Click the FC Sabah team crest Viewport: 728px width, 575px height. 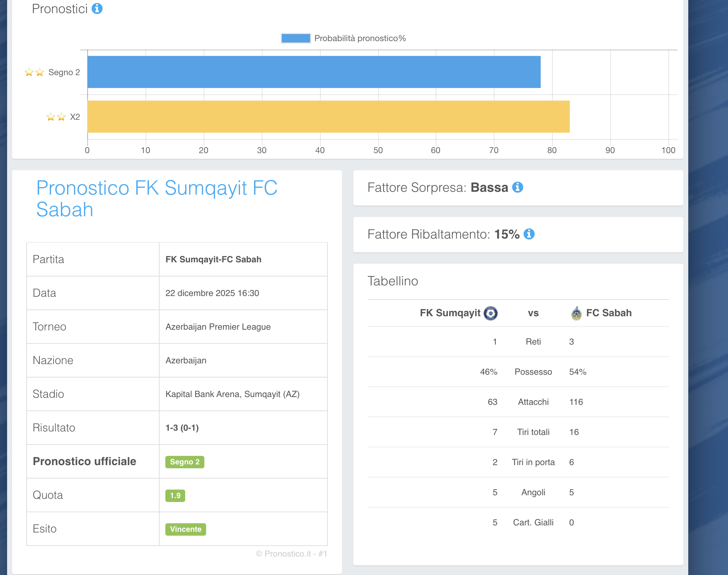[x=577, y=313]
